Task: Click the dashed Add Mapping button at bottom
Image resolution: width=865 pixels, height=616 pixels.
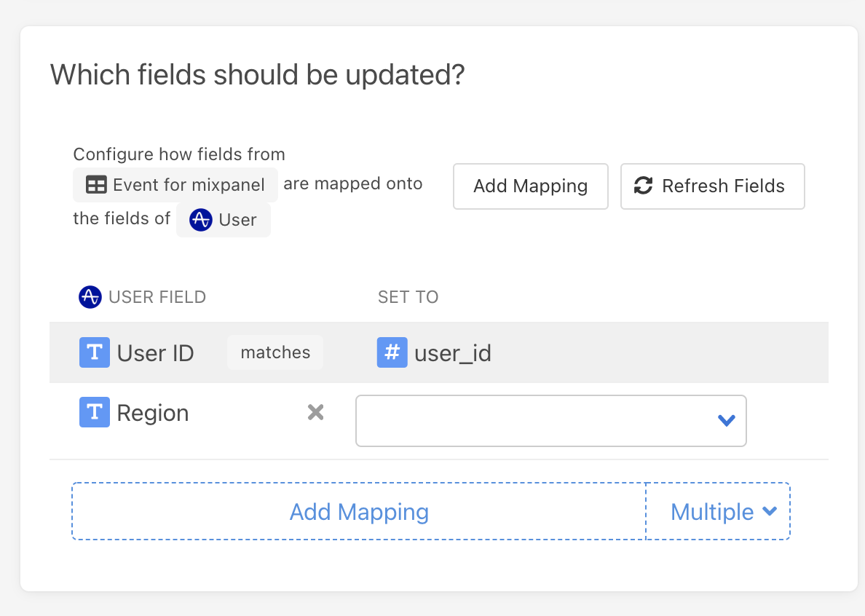Action: [x=359, y=512]
